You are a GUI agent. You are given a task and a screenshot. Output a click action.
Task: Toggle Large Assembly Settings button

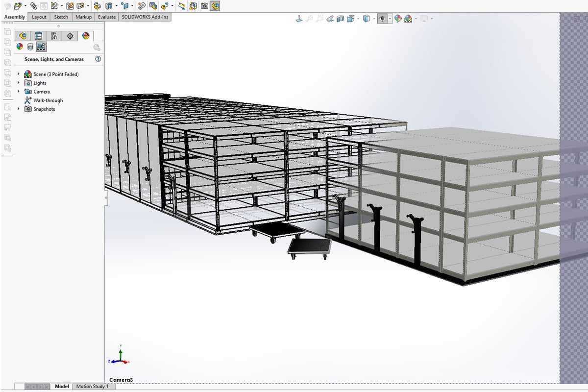pyautogui.click(x=215, y=6)
